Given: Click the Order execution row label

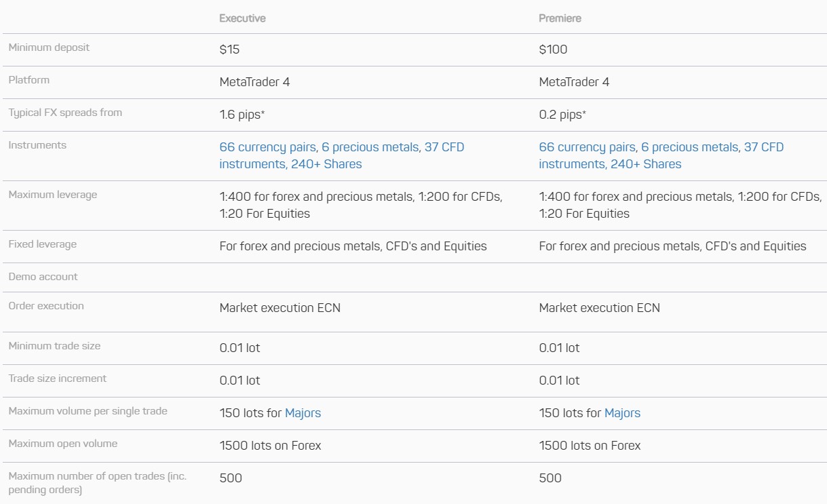Looking at the screenshot, I should (x=46, y=306).
